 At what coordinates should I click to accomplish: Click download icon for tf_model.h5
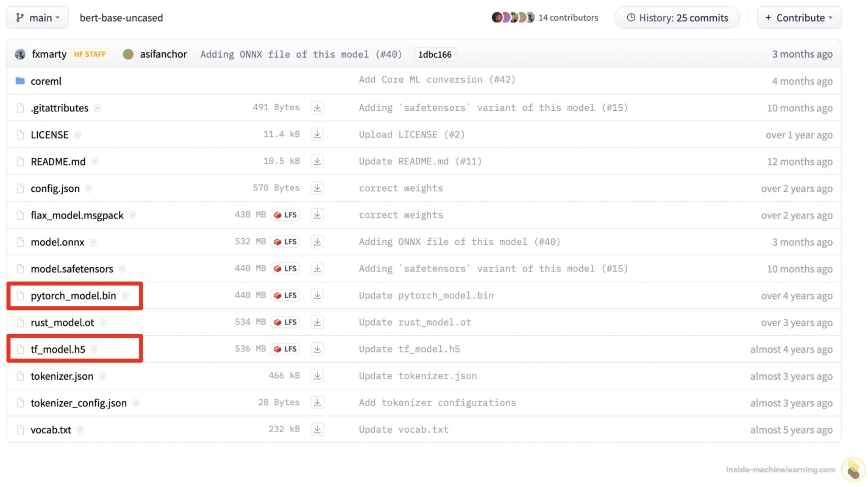coord(317,349)
